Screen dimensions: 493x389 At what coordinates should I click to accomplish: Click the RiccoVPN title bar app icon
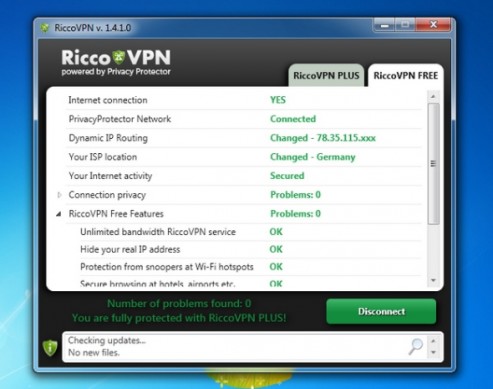point(45,28)
